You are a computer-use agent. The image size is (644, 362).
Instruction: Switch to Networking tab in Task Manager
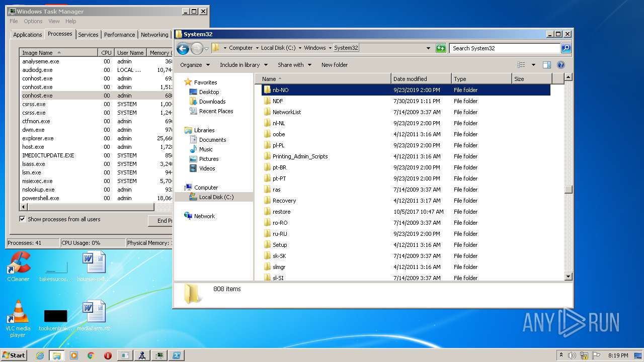154,35
